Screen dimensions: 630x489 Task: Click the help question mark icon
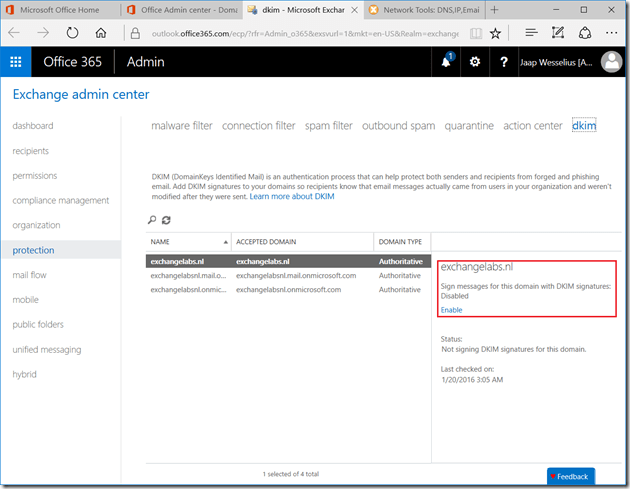[503, 62]
